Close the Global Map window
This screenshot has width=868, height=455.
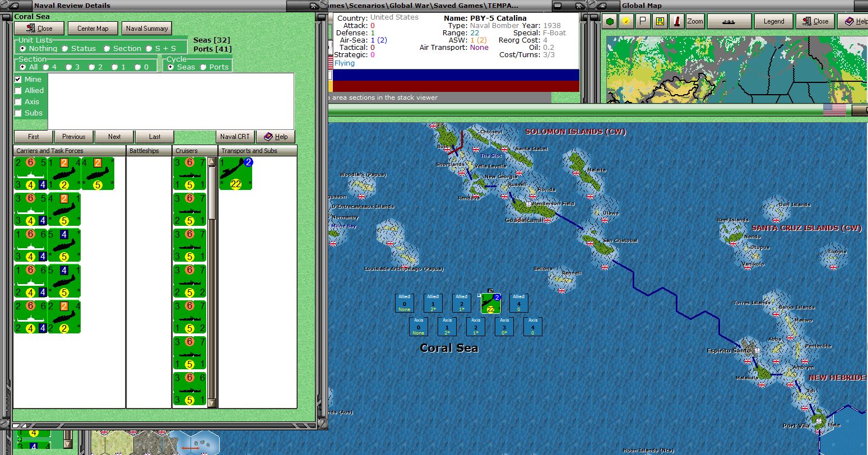815,21
